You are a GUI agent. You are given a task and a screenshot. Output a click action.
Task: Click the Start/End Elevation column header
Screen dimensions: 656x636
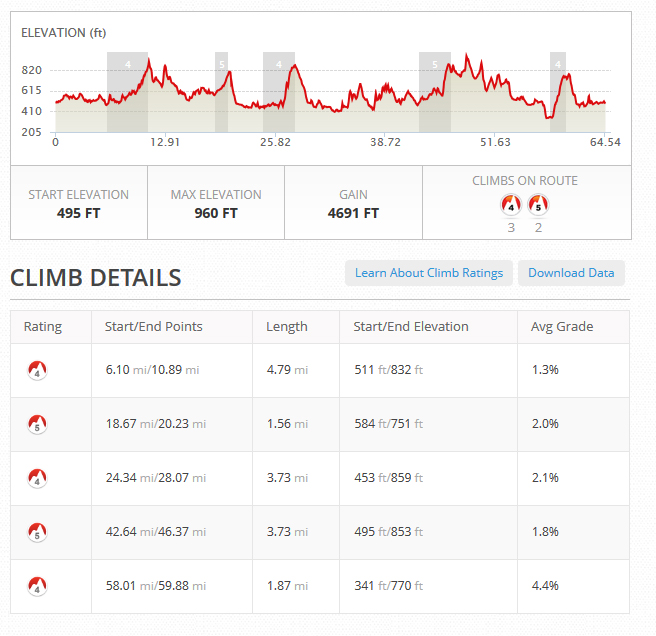[x=411, y=326]
